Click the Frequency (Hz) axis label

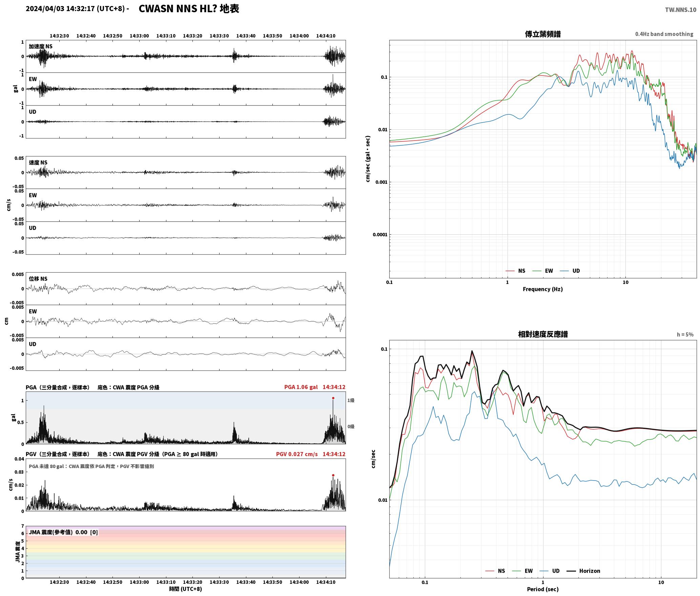click(x=542, y=289)
